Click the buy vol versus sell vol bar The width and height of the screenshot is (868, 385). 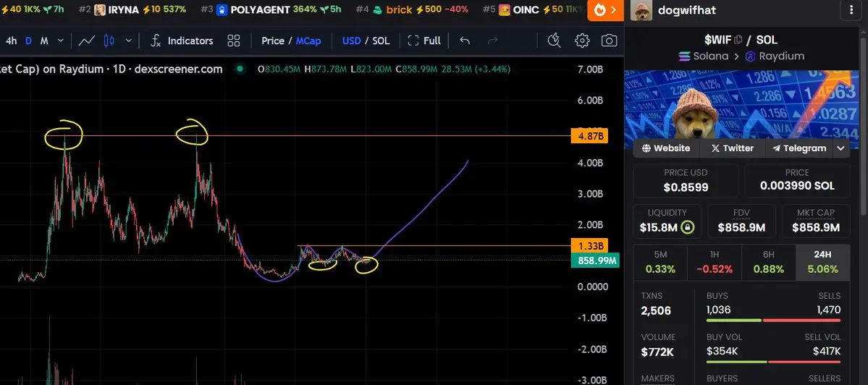pyautogui.click(x=774, y=362)
